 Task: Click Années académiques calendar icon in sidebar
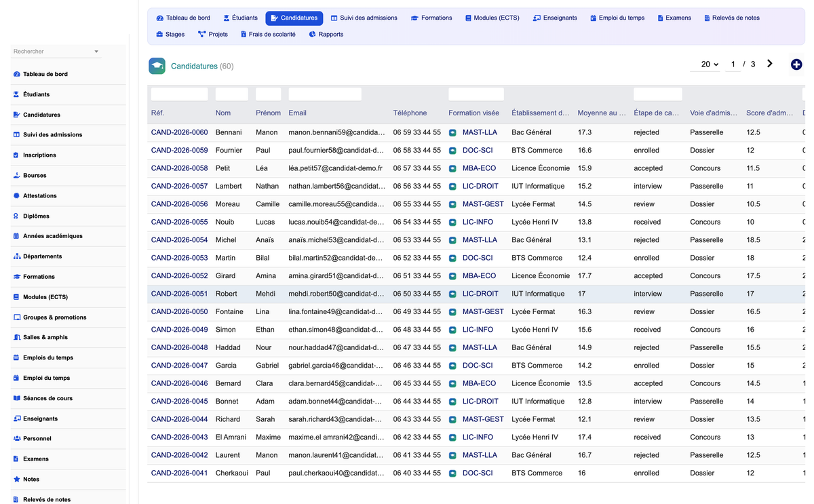coord(17,236)
